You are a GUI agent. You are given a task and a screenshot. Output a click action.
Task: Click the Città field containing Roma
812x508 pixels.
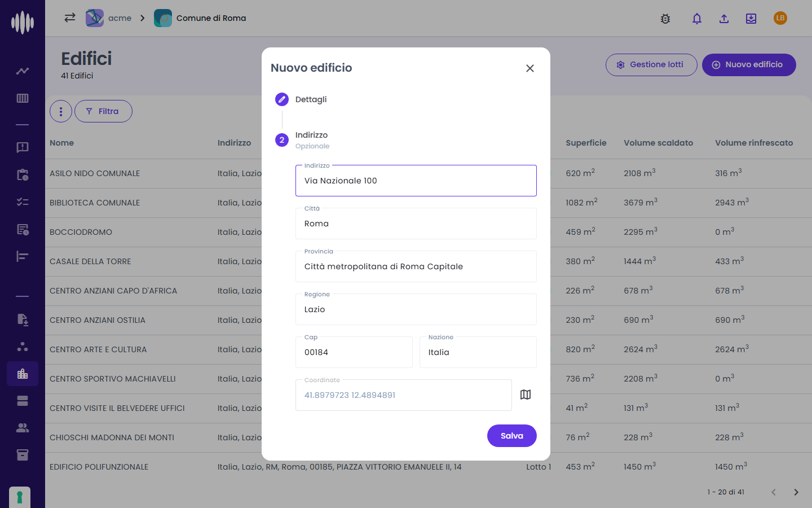[x=416, y=224]
